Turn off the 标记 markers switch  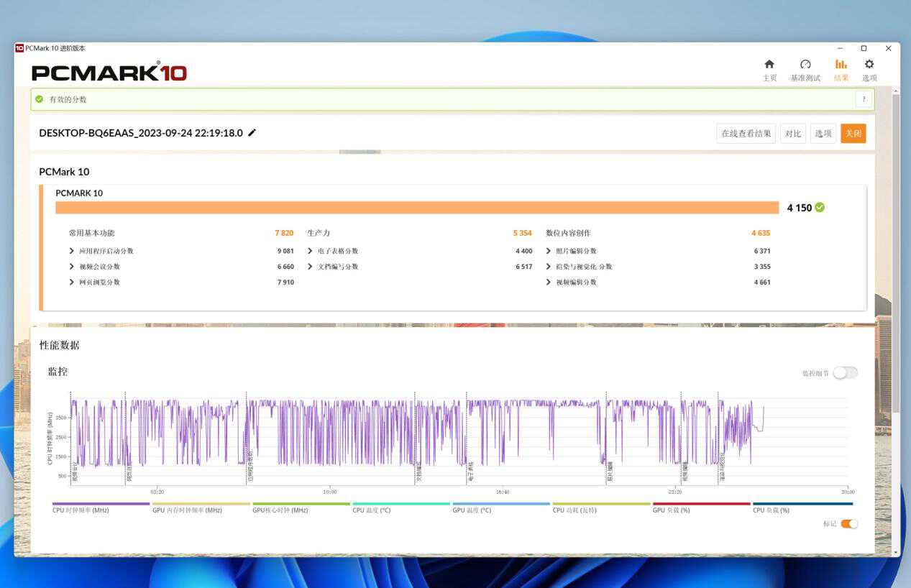(849, 523)
